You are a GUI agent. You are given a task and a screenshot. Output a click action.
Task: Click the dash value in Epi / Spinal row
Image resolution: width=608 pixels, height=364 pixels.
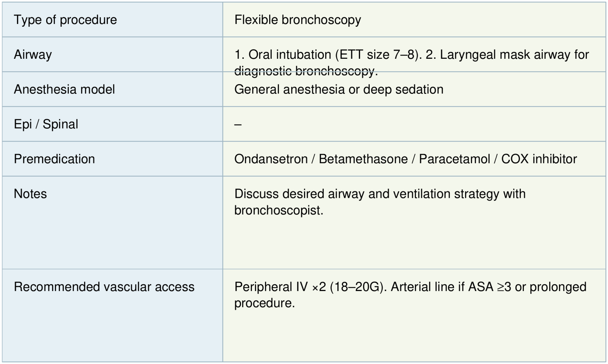[x=238, y=124]
